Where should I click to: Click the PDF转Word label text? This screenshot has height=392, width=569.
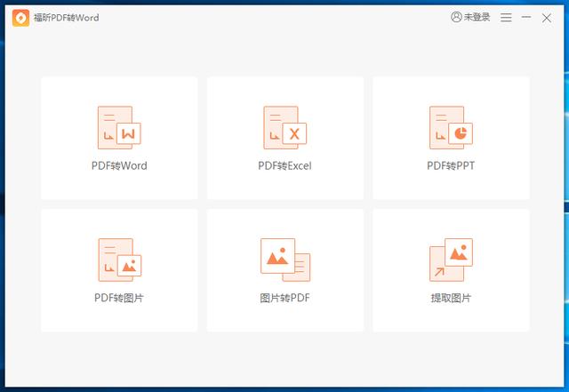click(119, 166)
